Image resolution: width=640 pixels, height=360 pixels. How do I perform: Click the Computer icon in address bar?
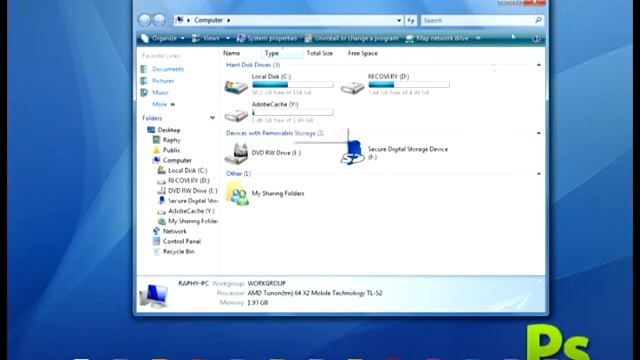pyautogui.click(x=180, y=20)
